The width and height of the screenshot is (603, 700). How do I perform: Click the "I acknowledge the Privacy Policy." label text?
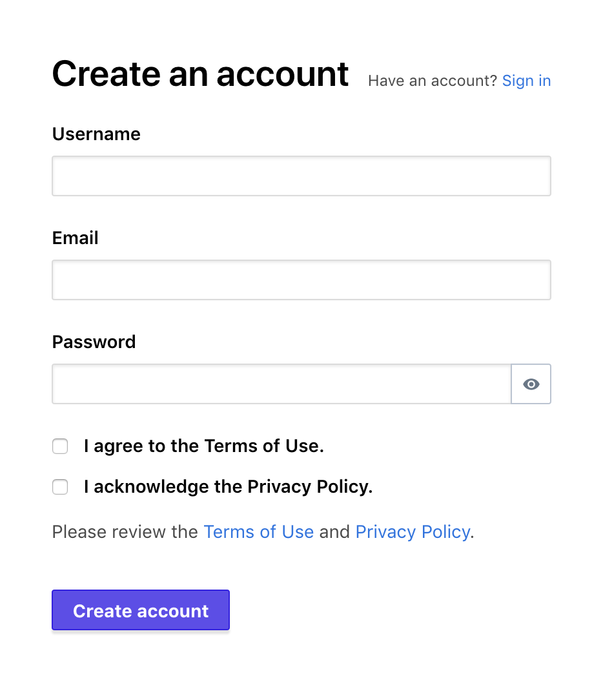[x=228, y=487]
